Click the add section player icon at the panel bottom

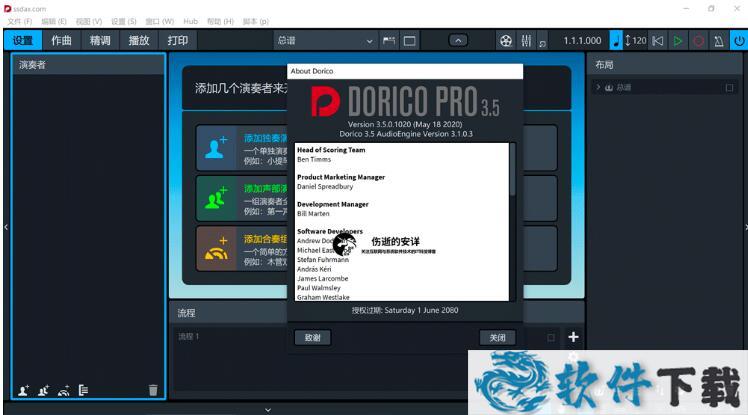click(43, 390)
